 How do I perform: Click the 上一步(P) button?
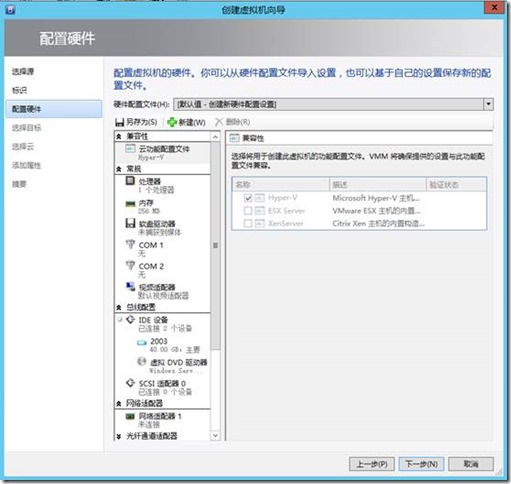pyautogui.click(x=372, y=464)
